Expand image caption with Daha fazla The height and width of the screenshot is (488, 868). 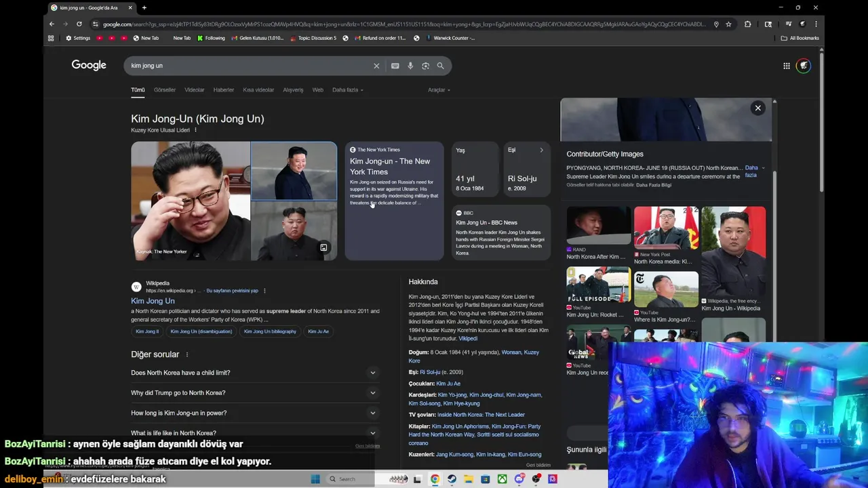(x=753, y=171)
